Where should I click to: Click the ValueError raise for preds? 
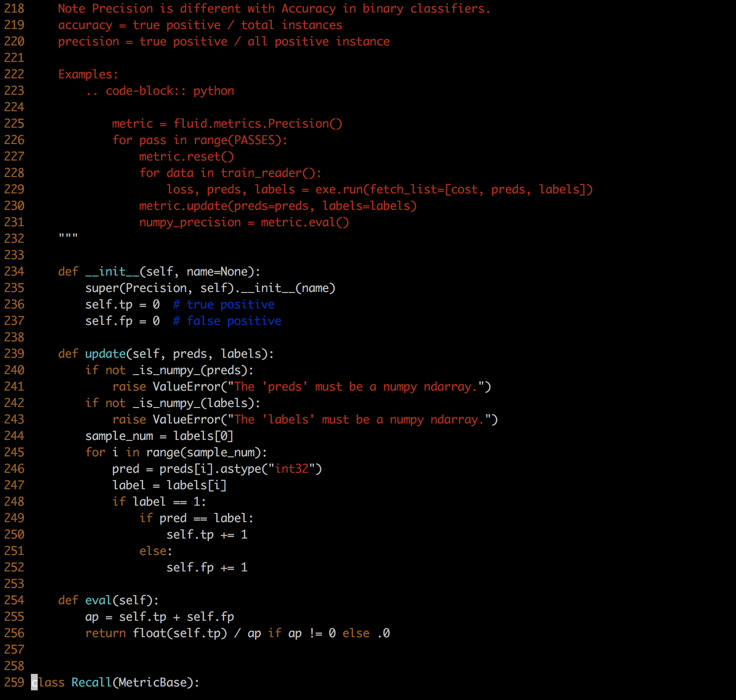click(x=301, y=386)
